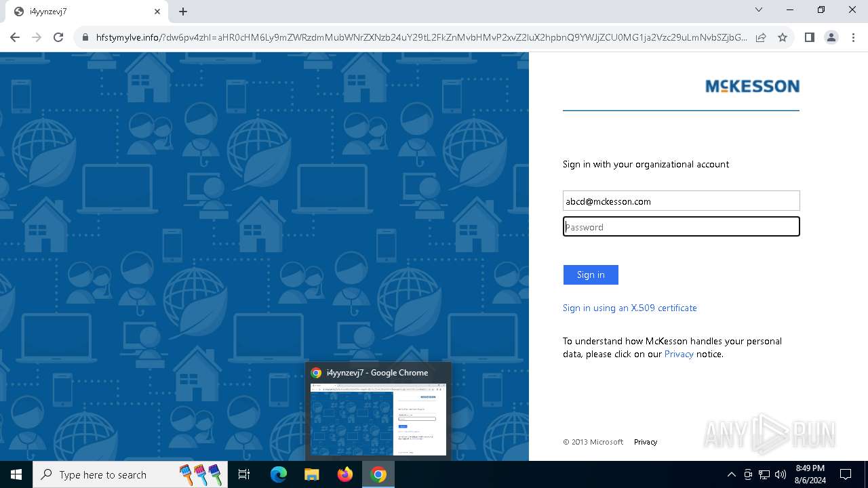868x488 pixels.
Task: Click the Chrome taskbar icon
Action: coord(378,474)
